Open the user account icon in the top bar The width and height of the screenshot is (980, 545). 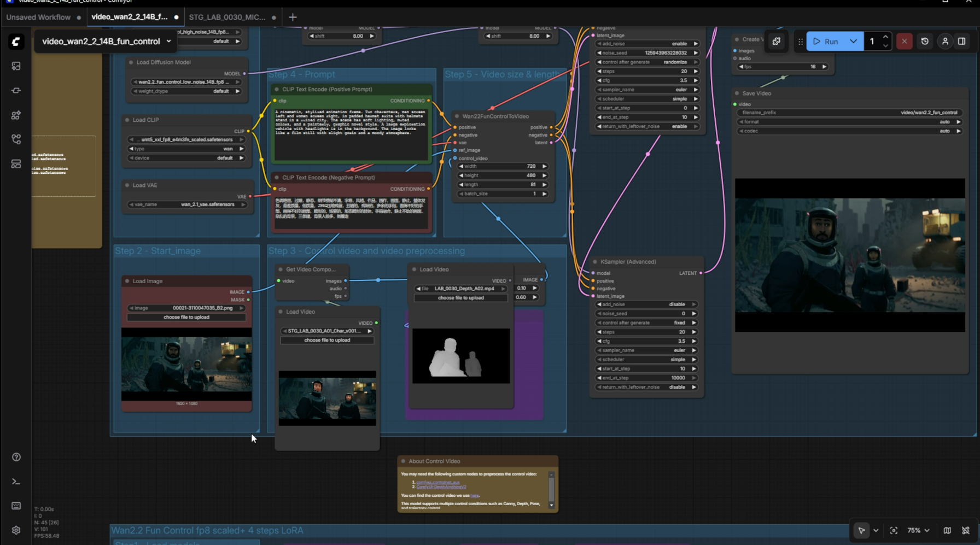(x=945, y=41)
